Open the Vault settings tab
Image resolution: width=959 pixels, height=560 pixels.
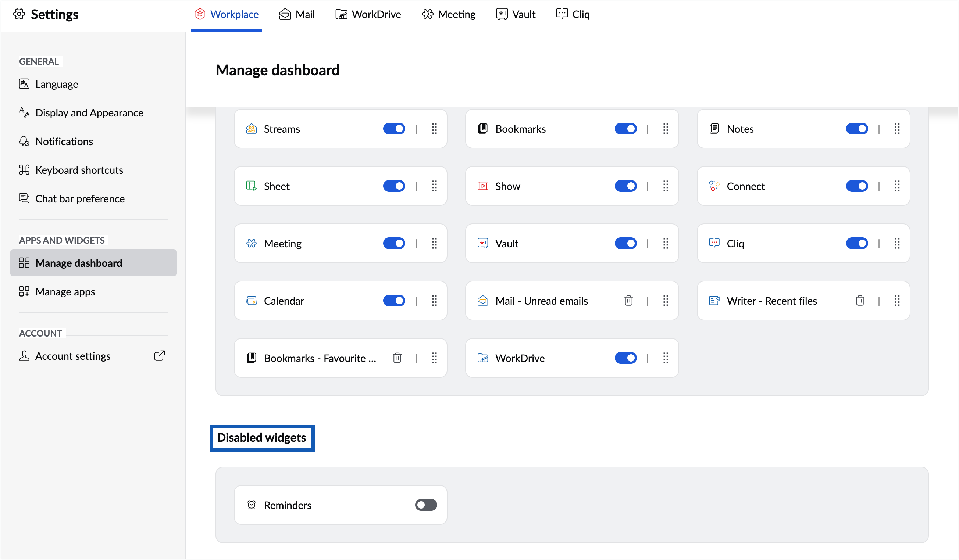pos(516,14)
